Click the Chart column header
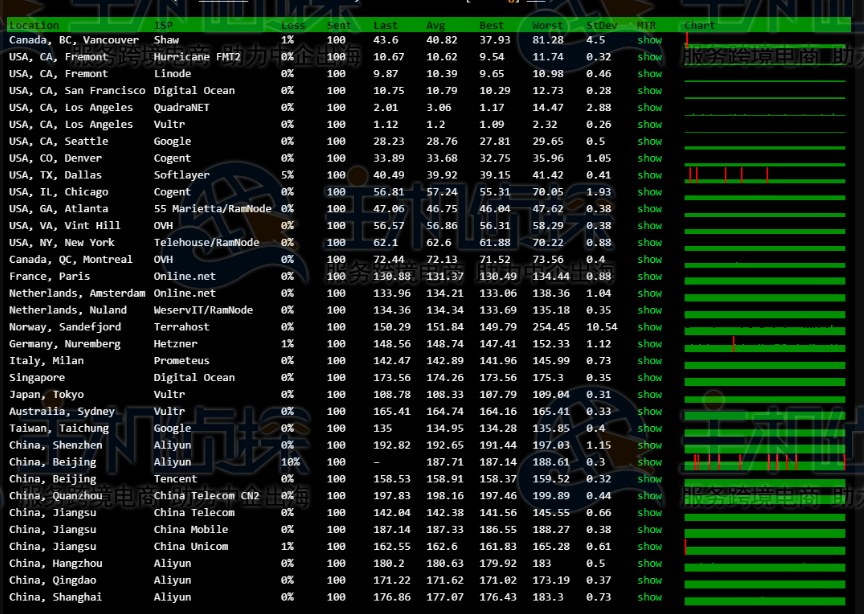Screen dimensions: 864x614 tap(700, 25)
